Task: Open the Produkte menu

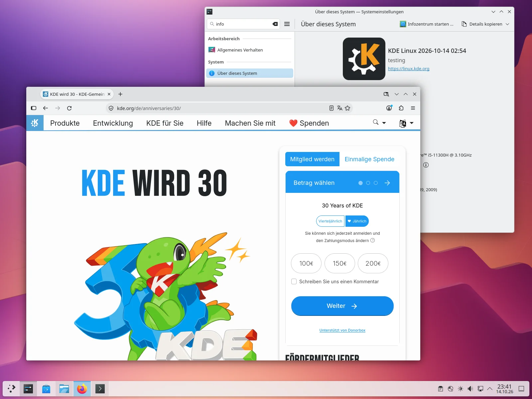Action: 65,123
